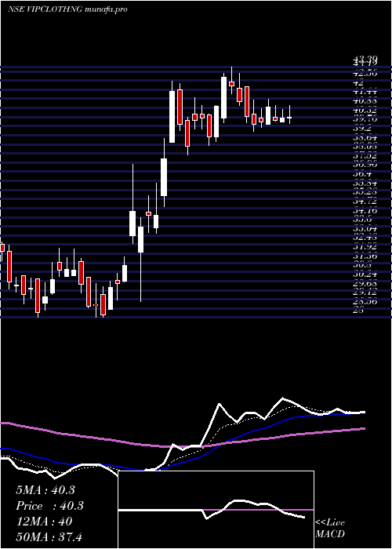Select the '36.4' price axis label
This screenshot has width=392, height=549.
[362, 174]
